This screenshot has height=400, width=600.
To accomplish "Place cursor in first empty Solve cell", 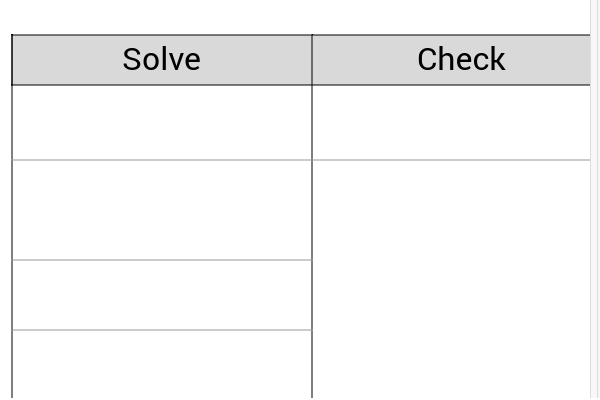I will point(162,122).
